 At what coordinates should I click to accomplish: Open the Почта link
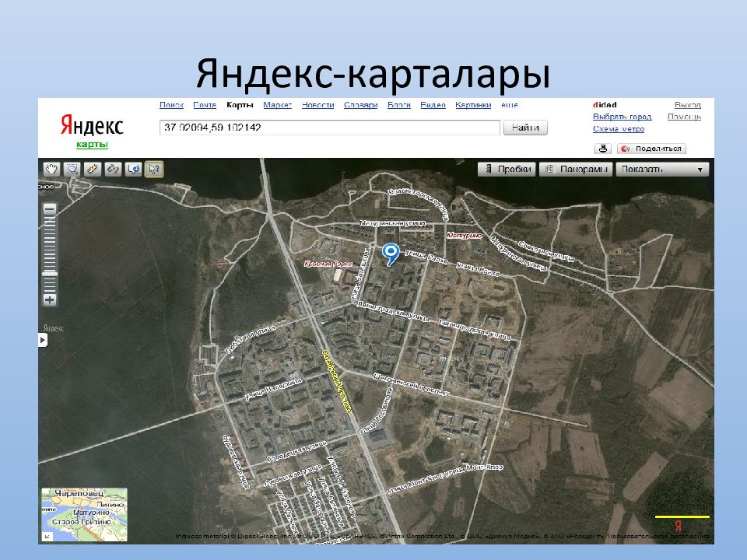coord(205,105)
